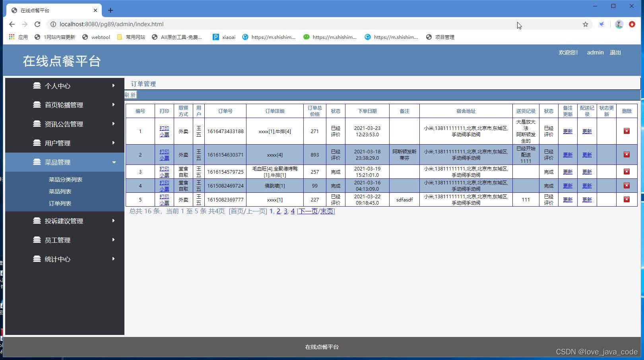Go to next page via 下一页
The image size is (644, 360).
(308, 211)
